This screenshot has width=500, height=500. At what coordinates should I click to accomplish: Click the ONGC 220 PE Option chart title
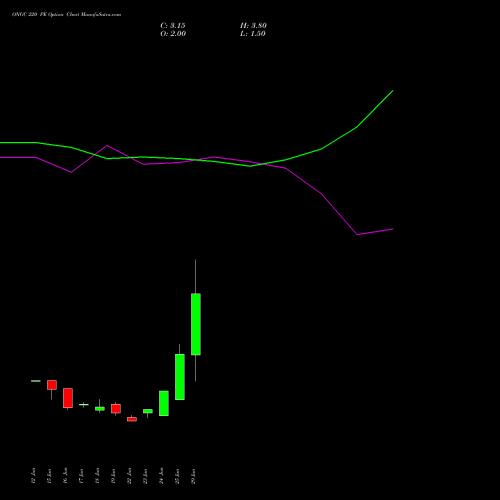pyautogui.click(x=66, y=15)
